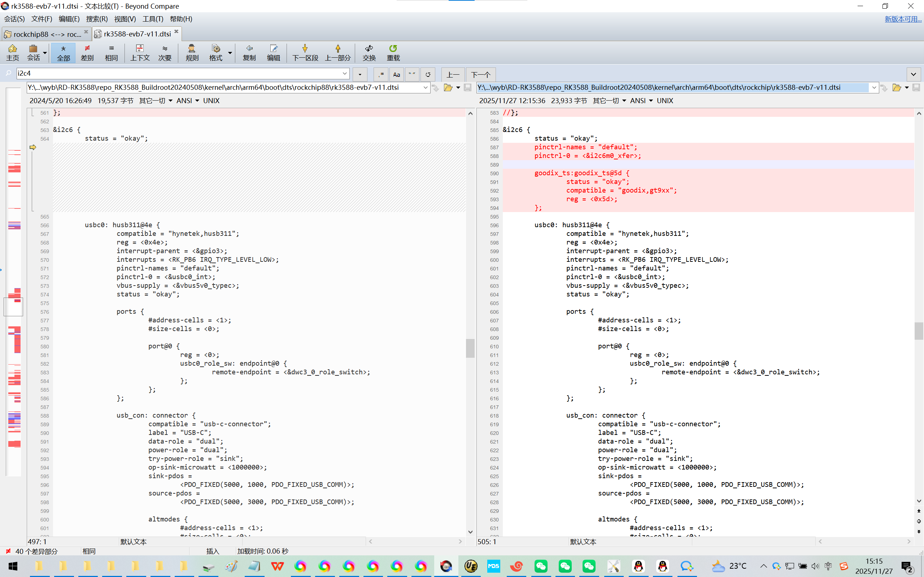Expand right file path combo box

click(x=873, y=88)
